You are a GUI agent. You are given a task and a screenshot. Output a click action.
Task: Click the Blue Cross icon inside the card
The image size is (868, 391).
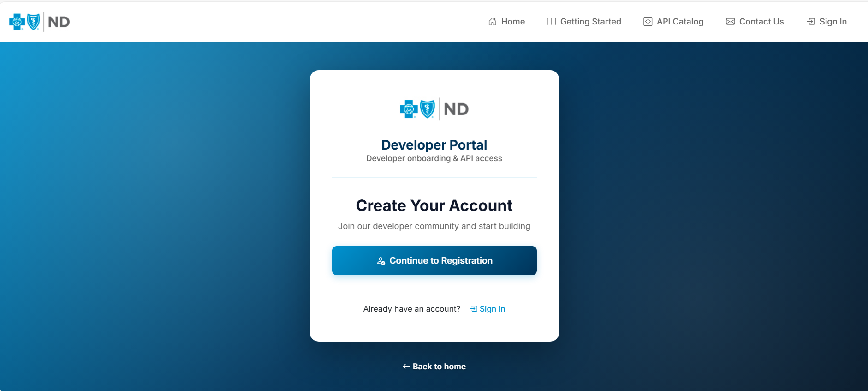click(x=409, y=109)
